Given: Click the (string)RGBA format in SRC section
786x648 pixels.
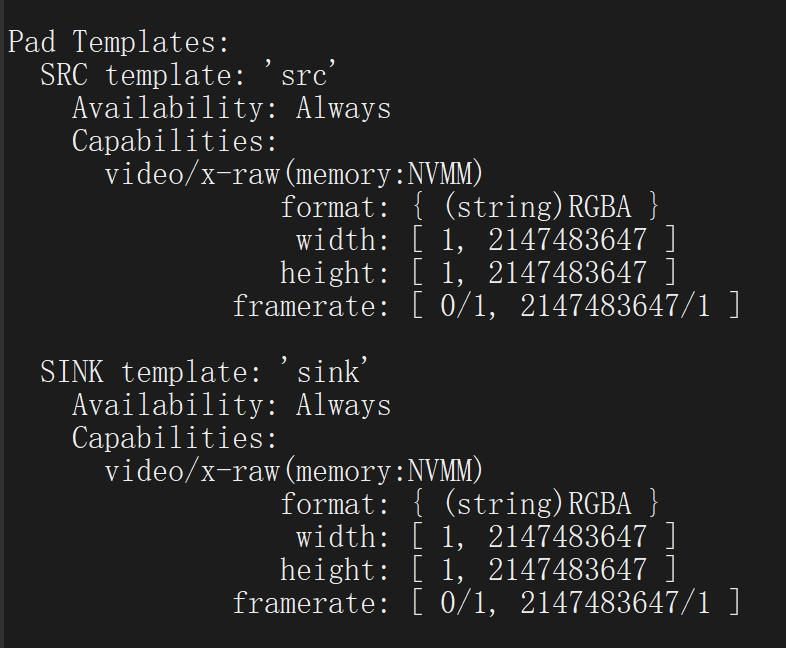Looking at the screenshot, I should [537, 208].
